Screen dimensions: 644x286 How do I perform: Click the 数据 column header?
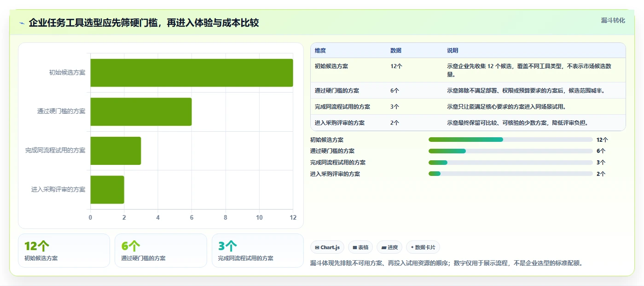click(396, 51)
